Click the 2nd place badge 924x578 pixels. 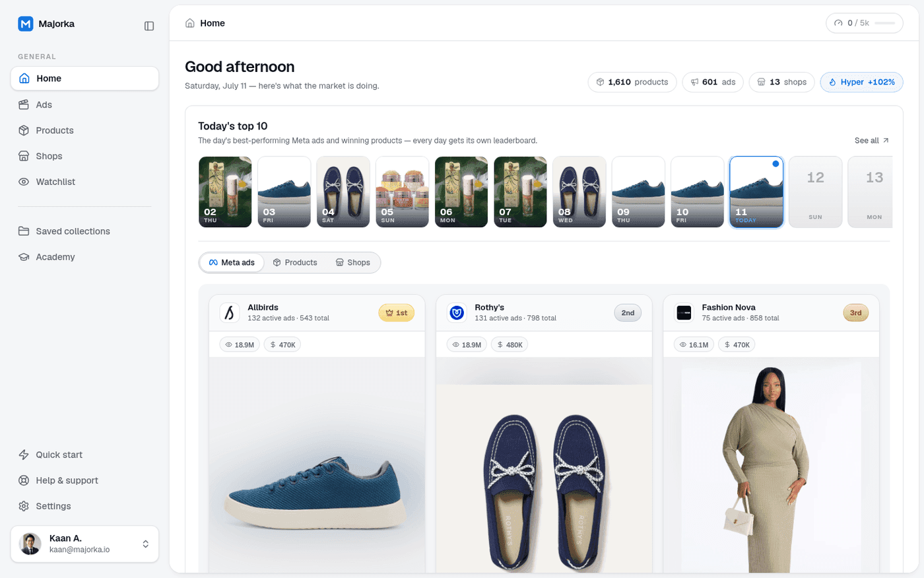tap(628, 312)
